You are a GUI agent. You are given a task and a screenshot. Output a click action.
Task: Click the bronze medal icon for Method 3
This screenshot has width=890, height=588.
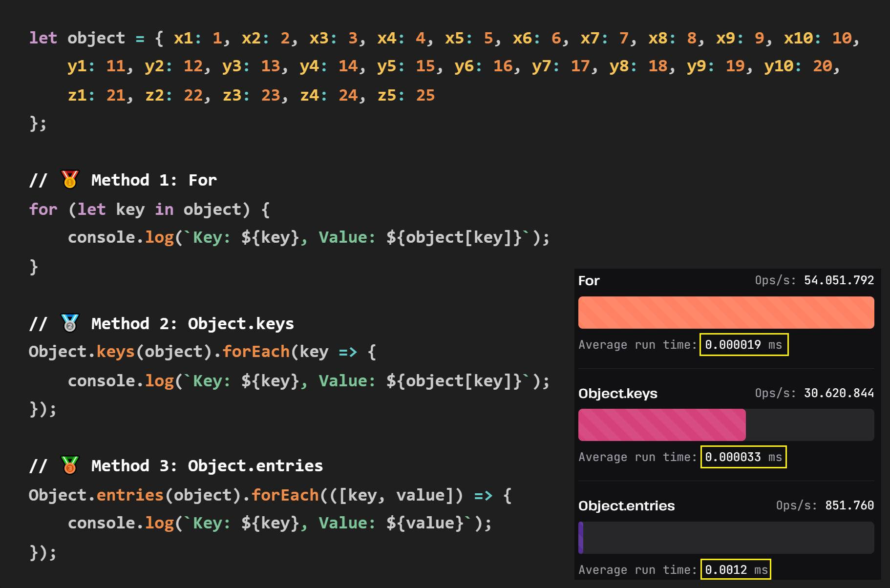pyautogui.click(x=69, y=465)
